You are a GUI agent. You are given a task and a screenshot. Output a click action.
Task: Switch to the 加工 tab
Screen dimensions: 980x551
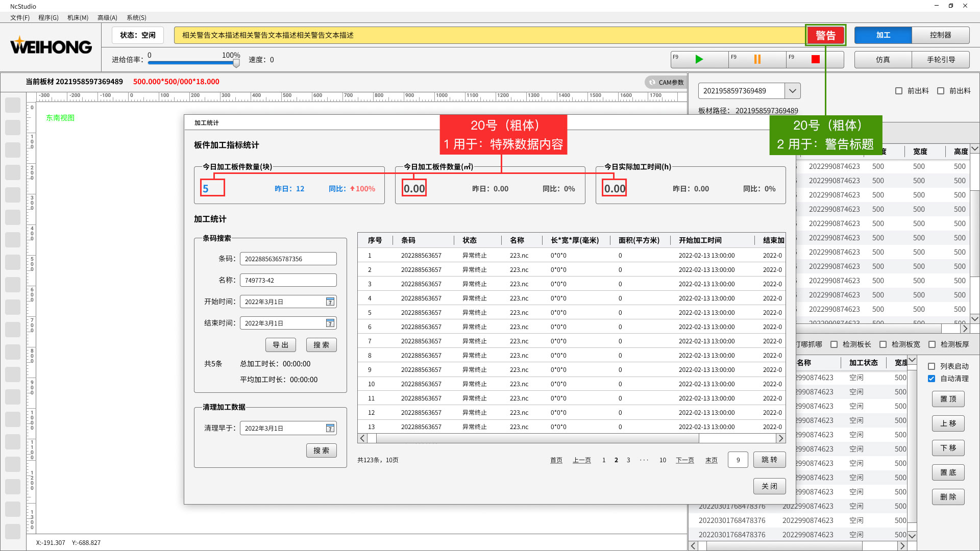point(883,35)
